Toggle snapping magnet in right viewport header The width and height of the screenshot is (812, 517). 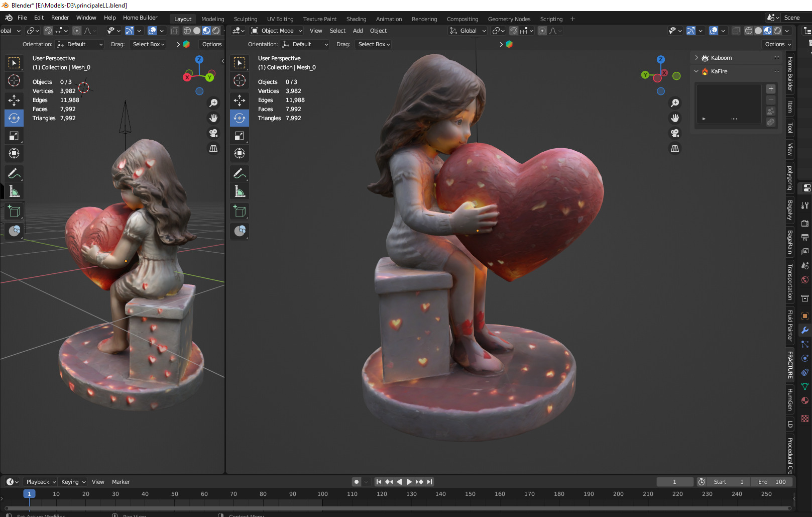pos(513,31)
